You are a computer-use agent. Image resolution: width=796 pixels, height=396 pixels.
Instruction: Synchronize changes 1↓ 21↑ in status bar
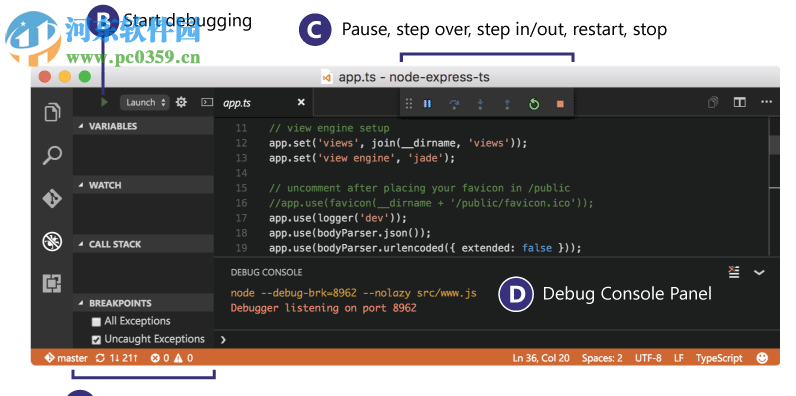(117, 358)
